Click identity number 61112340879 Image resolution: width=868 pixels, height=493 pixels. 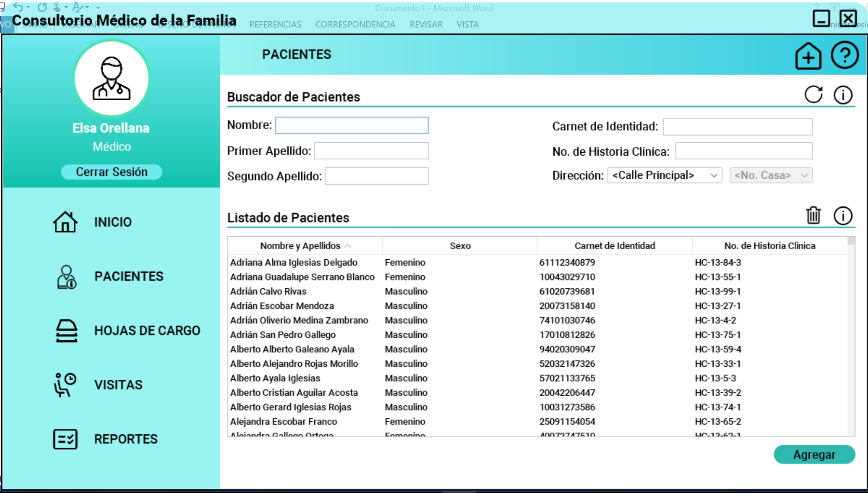coord(567,263)
